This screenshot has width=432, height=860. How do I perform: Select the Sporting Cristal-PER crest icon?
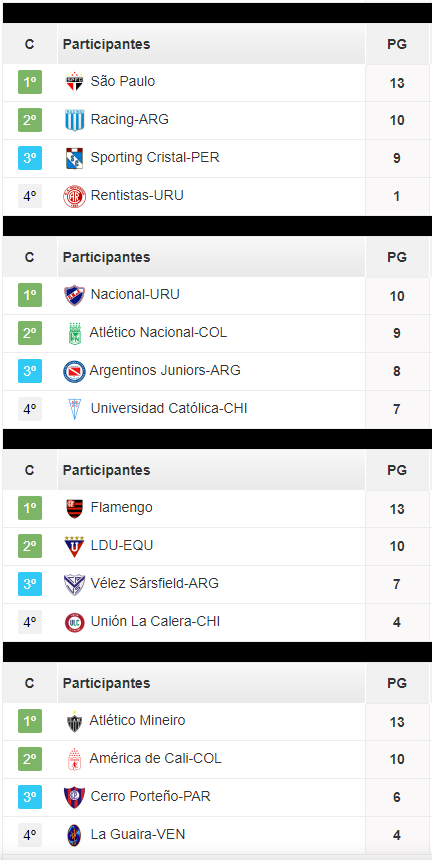[74, 158]
